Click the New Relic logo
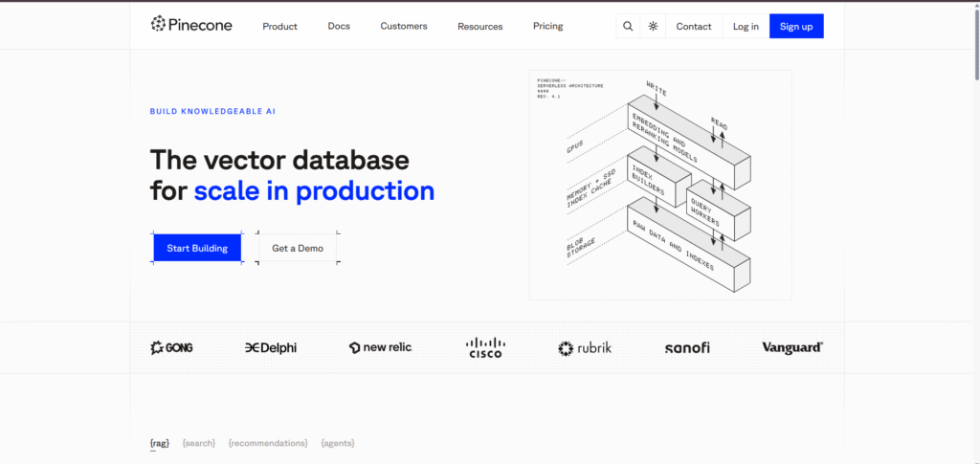 click(380, 347)
